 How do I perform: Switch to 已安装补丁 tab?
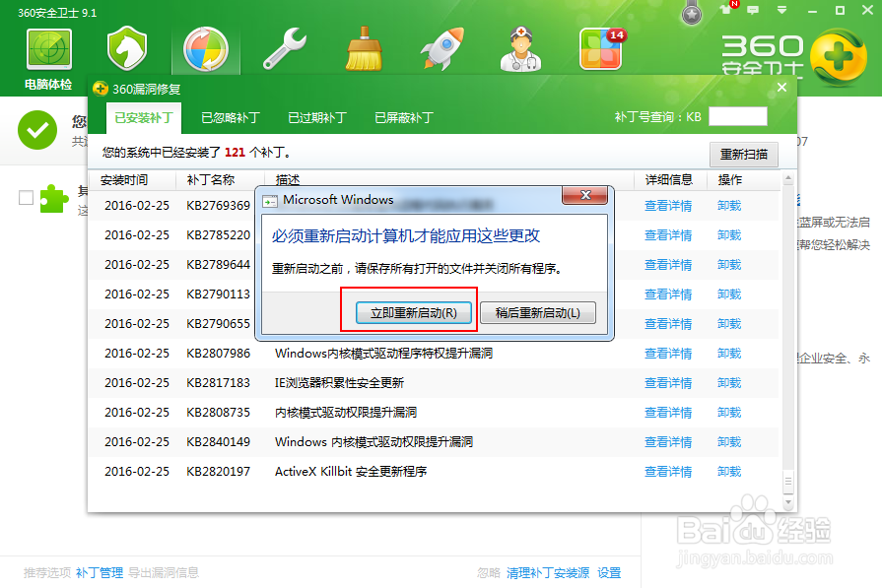click(x=144, y=117)
